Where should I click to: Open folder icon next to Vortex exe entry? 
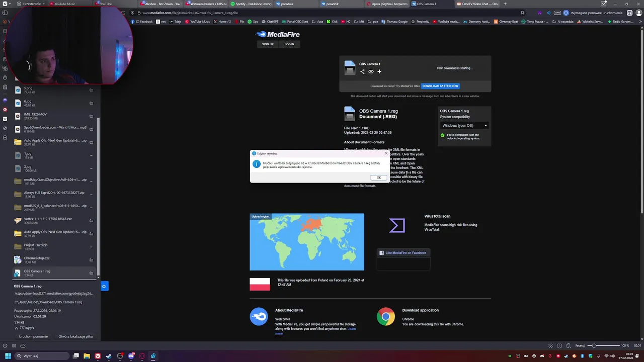[x=91, y=221]
